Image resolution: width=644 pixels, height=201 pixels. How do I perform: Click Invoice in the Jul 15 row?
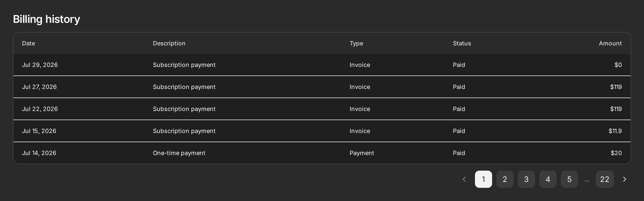coord(360,131)
